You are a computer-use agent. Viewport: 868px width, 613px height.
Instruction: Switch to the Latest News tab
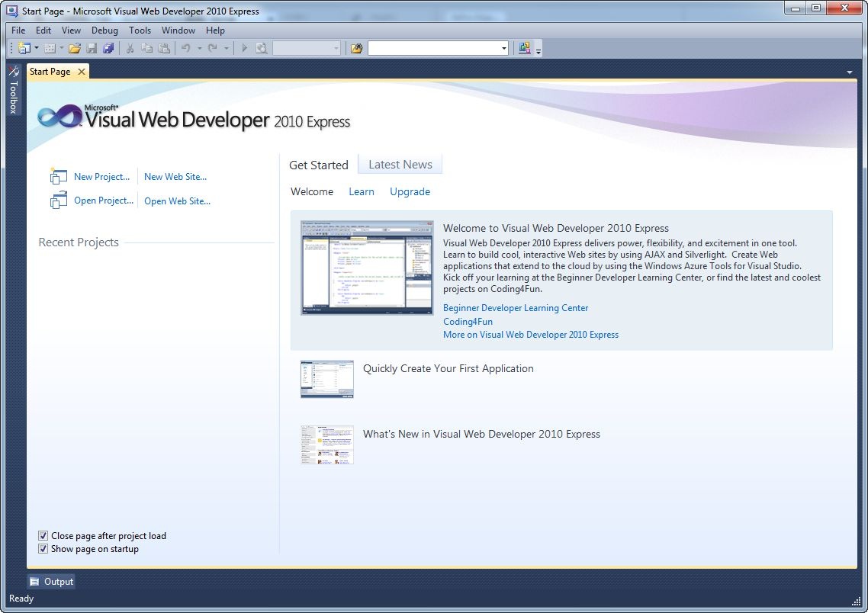click(x=400, y=165)
